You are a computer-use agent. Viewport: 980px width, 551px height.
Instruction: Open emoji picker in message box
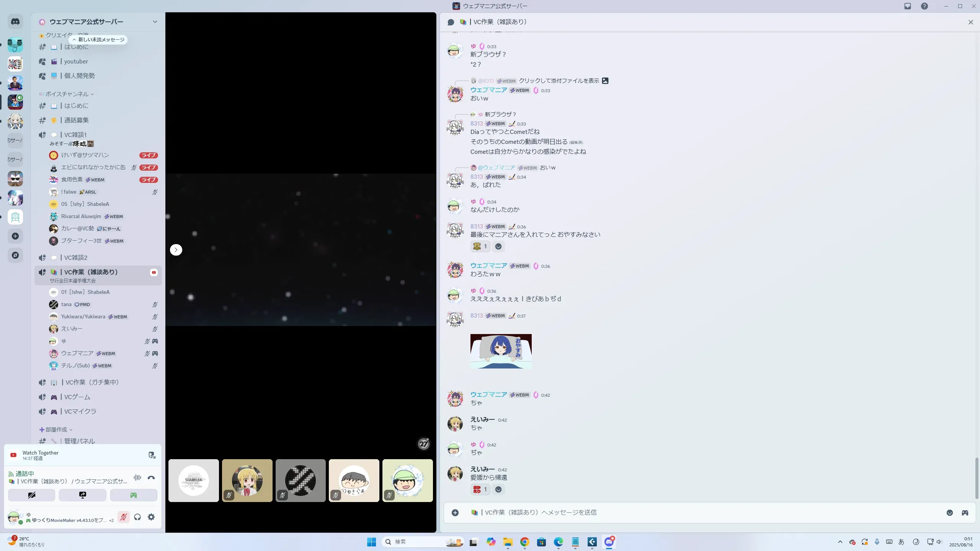pos(949,513)
